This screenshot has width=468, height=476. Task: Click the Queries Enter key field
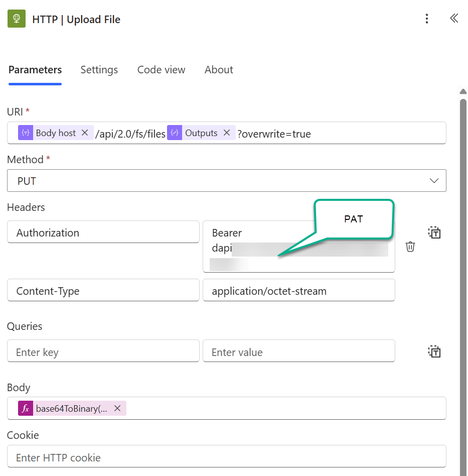(103, 351)
